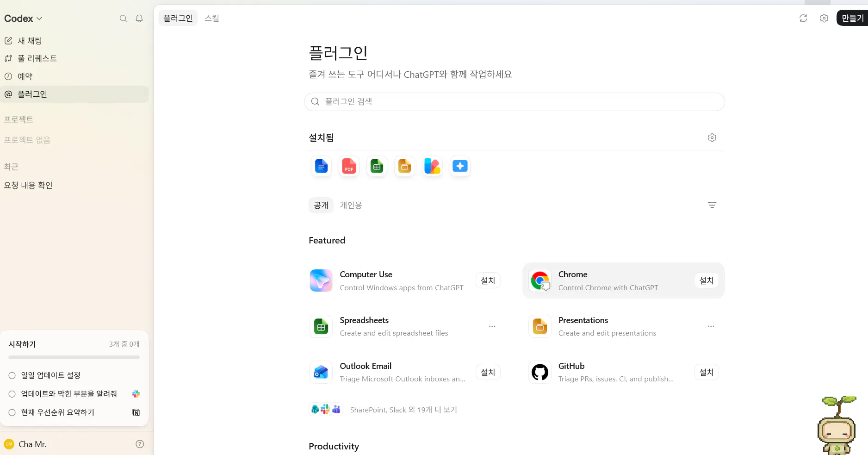Install the Outlook Email plugin
868x455 pixels.
coord(488,372)
